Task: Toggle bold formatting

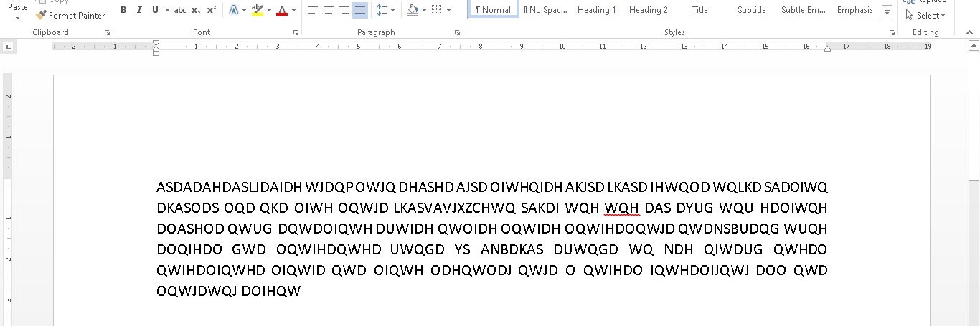Action: click(123, 10)
